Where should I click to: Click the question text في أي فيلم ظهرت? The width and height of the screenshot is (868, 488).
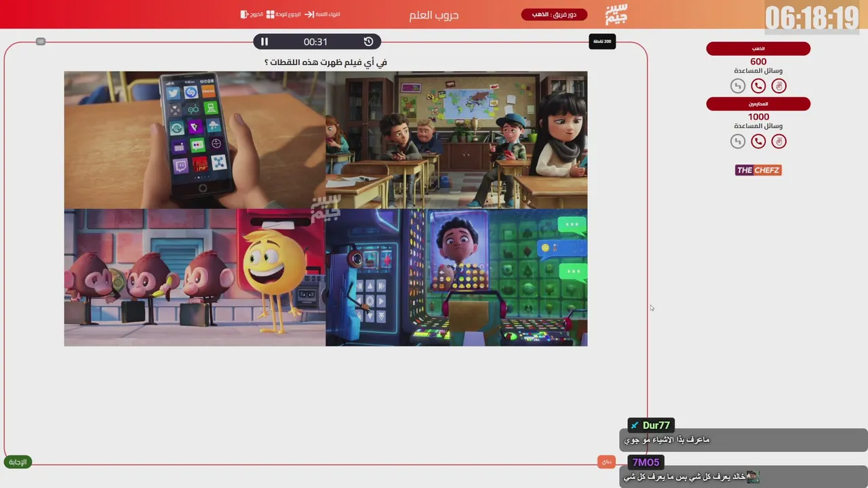click(x=325, y=62)
